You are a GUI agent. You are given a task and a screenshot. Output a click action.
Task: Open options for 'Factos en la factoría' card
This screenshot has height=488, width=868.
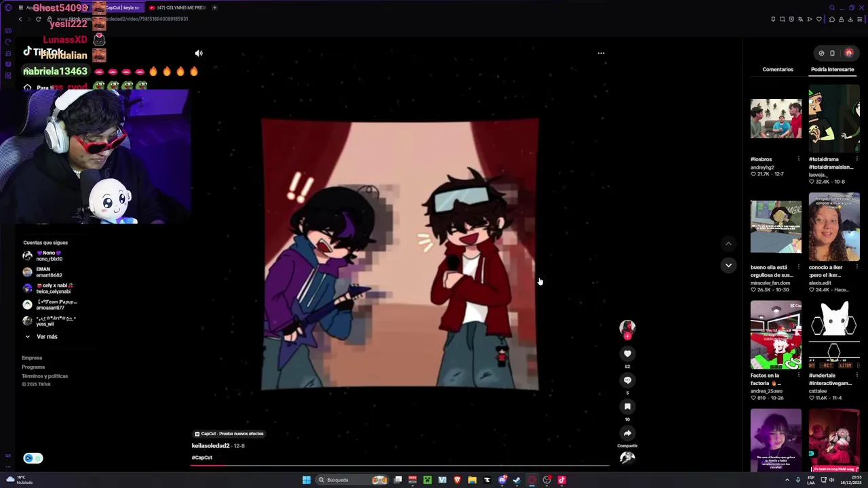[x=798, y=375]
